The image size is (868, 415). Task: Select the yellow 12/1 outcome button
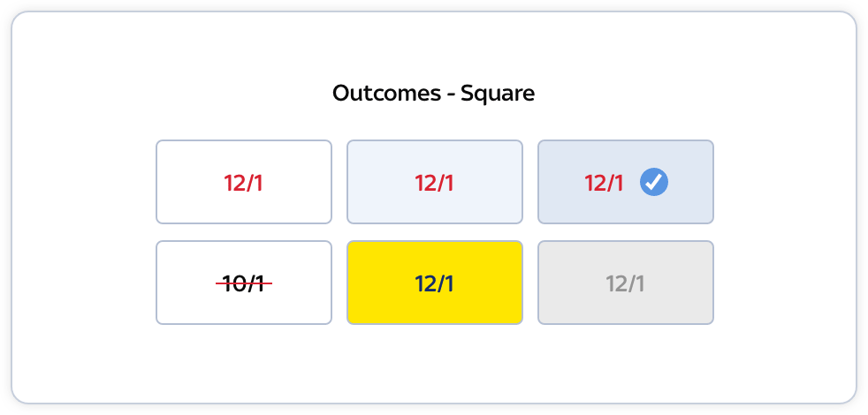(x=434, y=283)
